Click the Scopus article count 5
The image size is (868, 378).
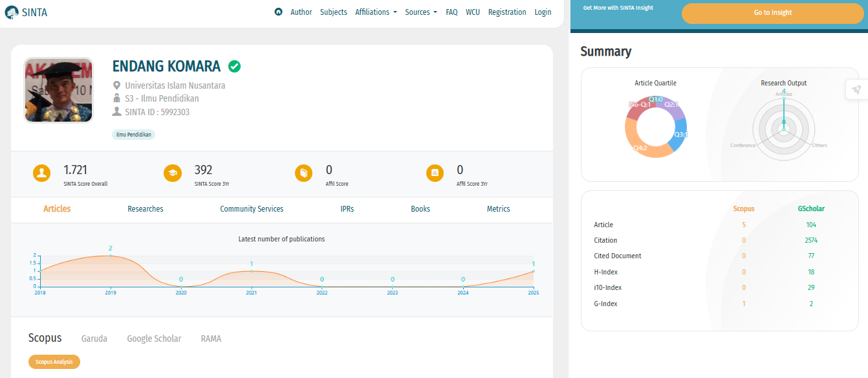pyautogui.click(x=744, y=225)
